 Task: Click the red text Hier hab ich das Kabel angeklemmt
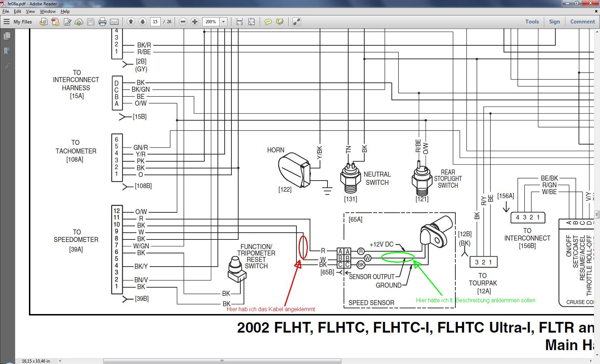coord(271,309)
